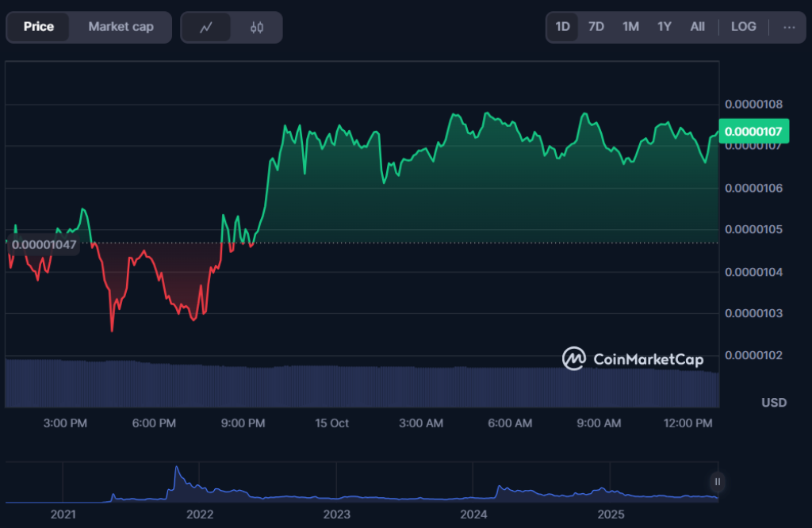This screenshot has height=528, width=812.
Task: Open the three-dot more options menu
Action: (788, 27)
